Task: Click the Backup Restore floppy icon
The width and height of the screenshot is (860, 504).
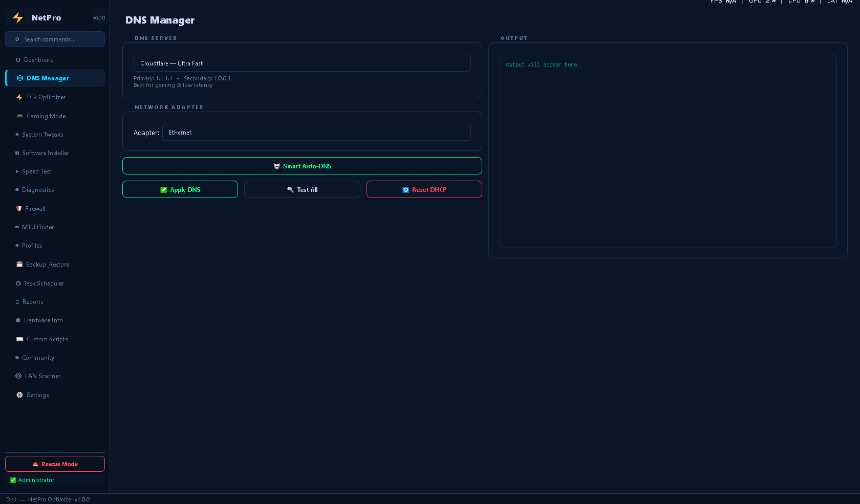Action: click(x=19, y=265)
